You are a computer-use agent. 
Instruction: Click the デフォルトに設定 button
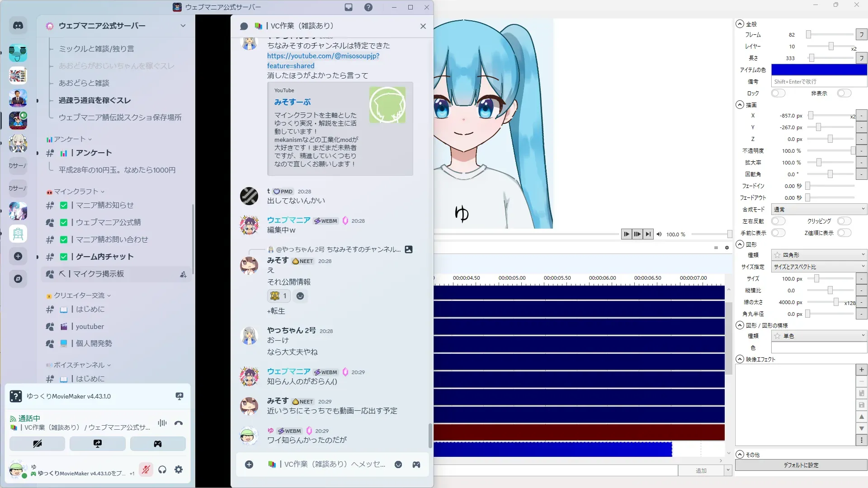tap(801, 465)
